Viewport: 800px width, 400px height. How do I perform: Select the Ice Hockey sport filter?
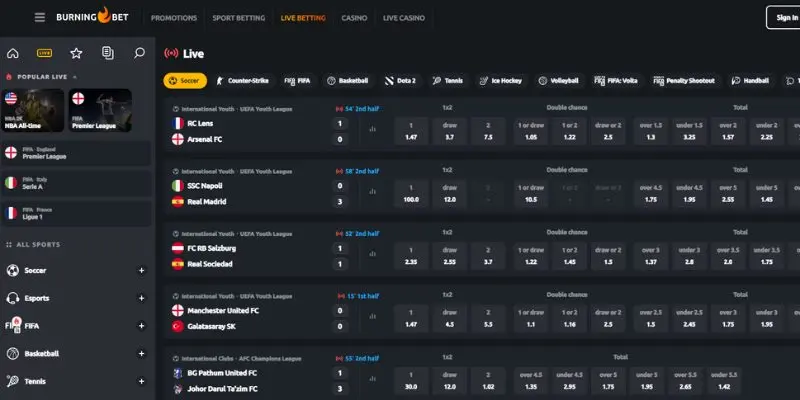tap(501, 81)
